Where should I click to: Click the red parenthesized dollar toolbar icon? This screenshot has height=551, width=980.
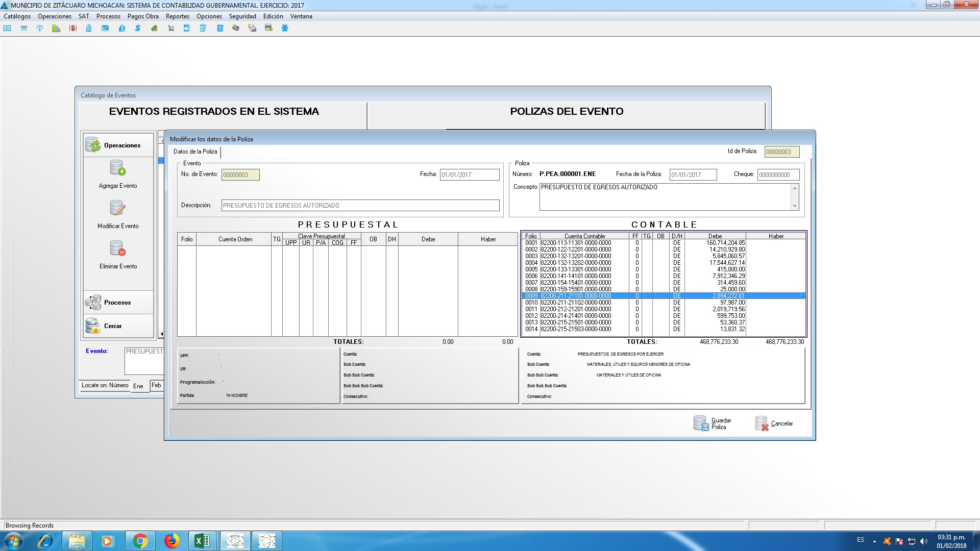[x=73, y=28]
